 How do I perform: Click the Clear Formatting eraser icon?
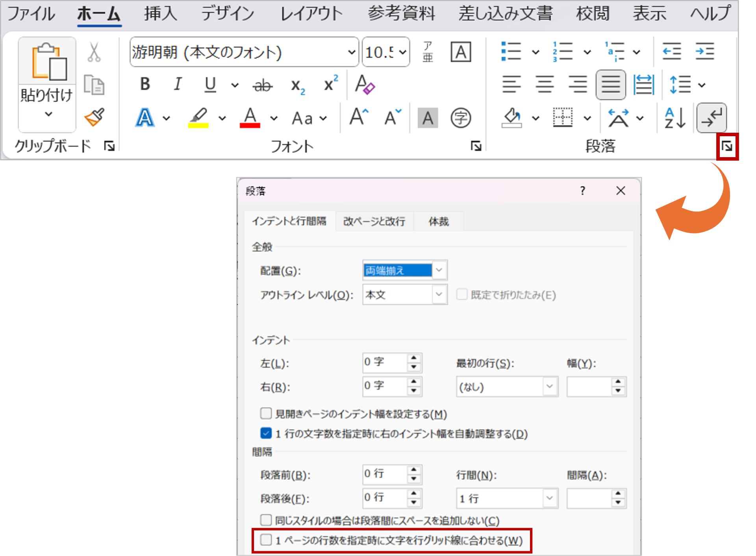[365, 85]
